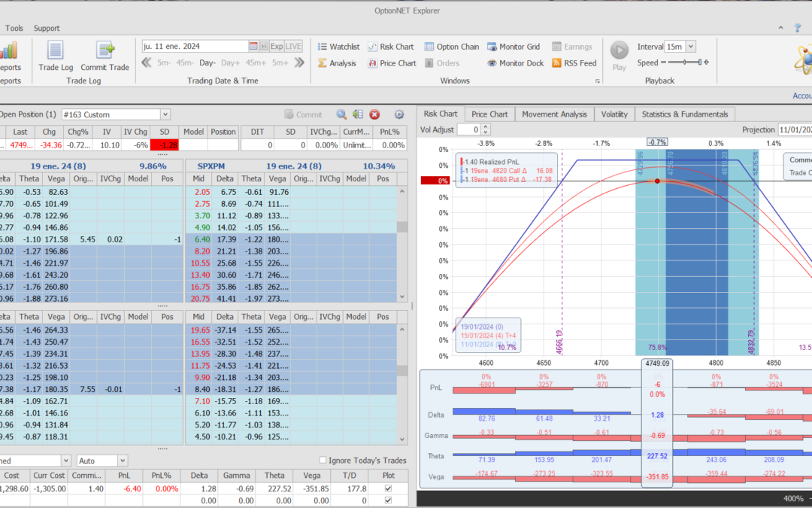Screen dimensions: 812x508
Task: Enable Ignore Today's Trades checkbox
Action: click(323, 461)
